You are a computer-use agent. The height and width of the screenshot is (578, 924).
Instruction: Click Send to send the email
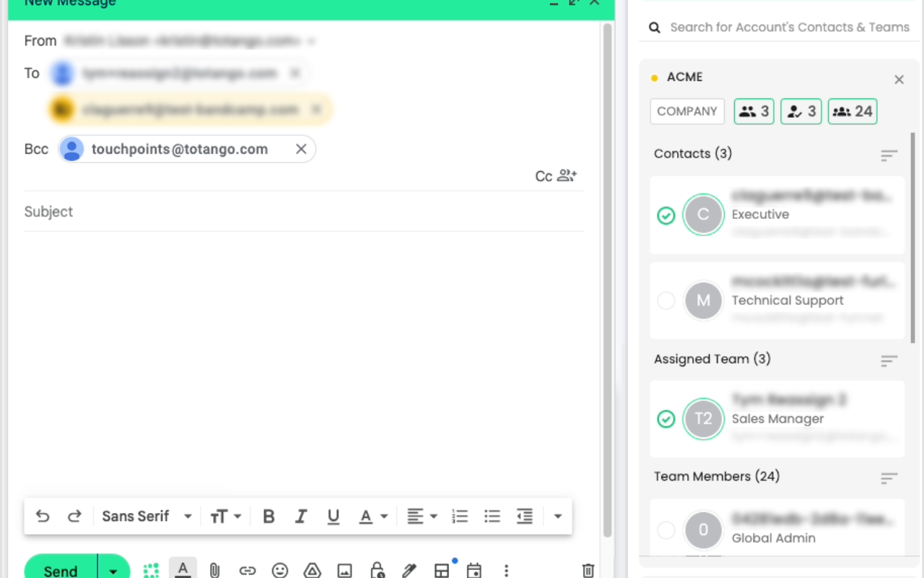[60, 570]
